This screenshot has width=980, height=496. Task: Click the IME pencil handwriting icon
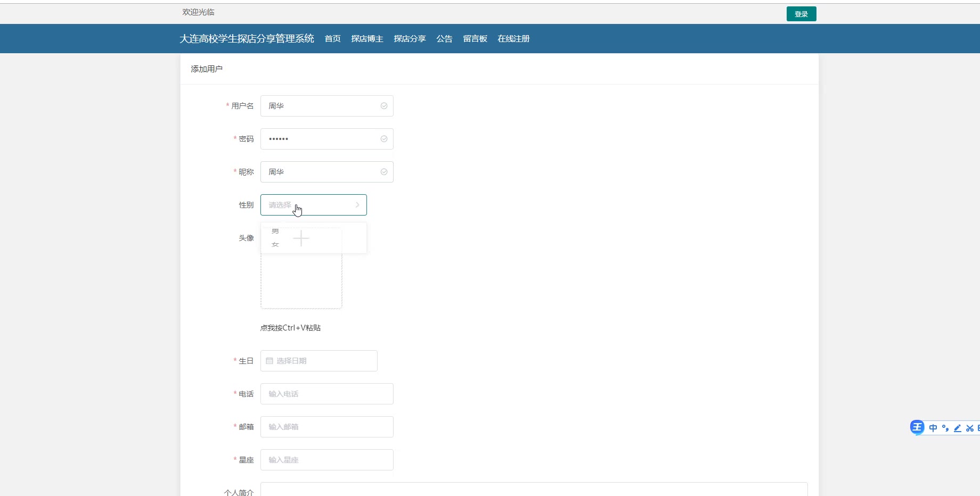coord(958,428)
